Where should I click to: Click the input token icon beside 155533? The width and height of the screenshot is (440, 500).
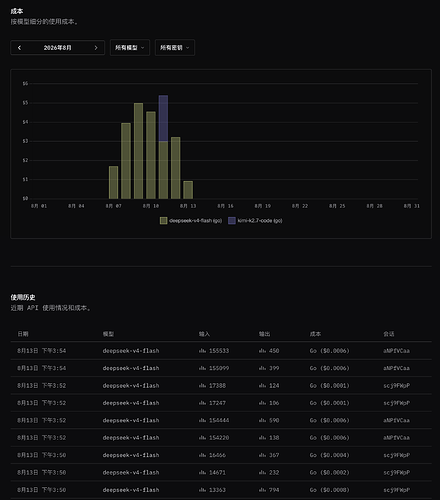click(x=202, y=351)
